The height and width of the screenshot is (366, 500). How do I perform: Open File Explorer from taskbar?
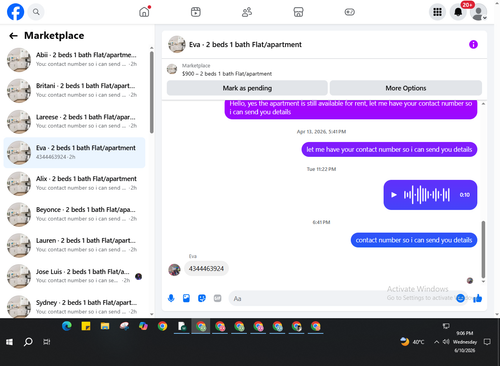[105, 326]
